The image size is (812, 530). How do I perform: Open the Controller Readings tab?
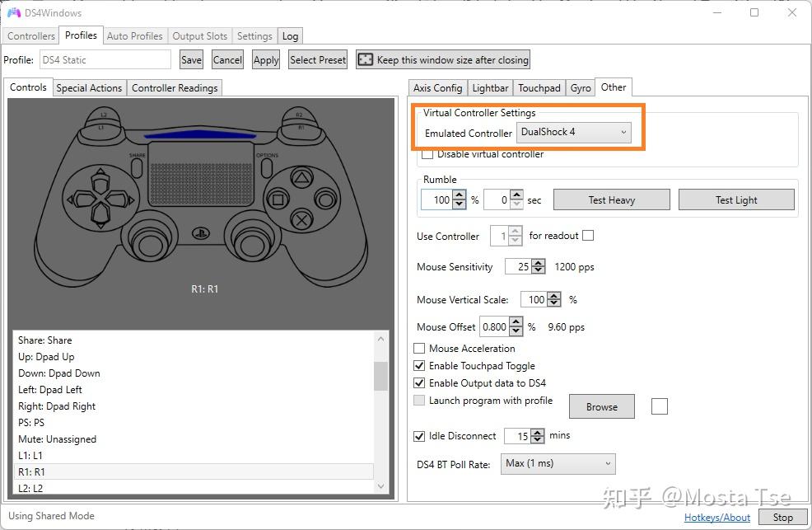[x=174, y=87]
